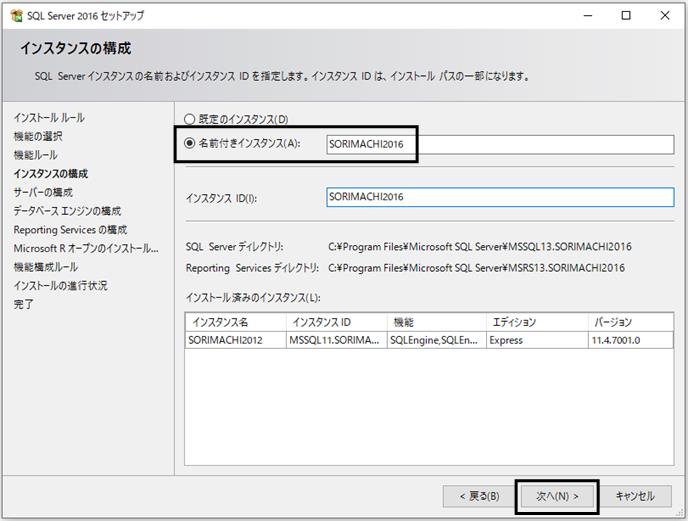This screenshot has width=688, height=521.
Task: Go back with the 戻る(B) button
Action: tap(479, 496)
